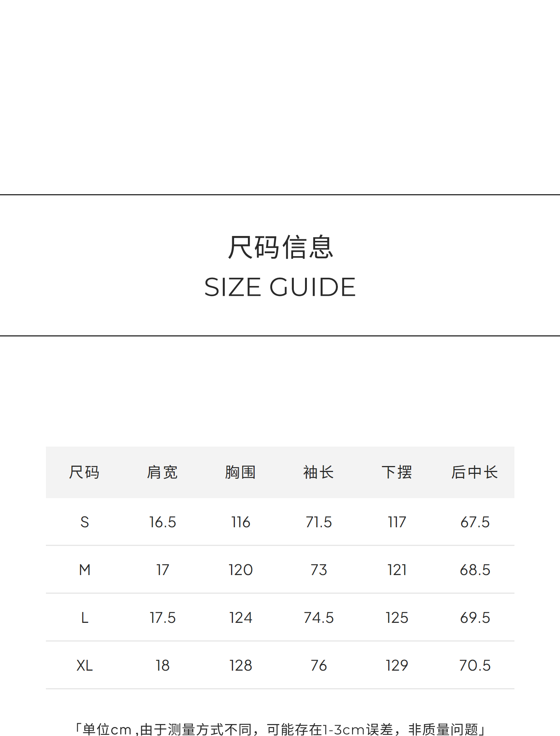Click the 16.5 shoulder width value

tap(162, 522)
